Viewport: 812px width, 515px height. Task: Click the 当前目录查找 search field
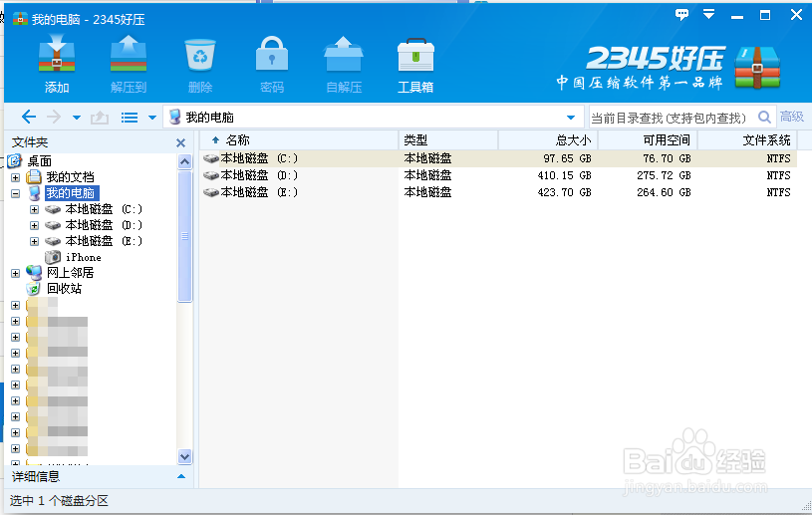pyautogui.click(x=673, y=118)
